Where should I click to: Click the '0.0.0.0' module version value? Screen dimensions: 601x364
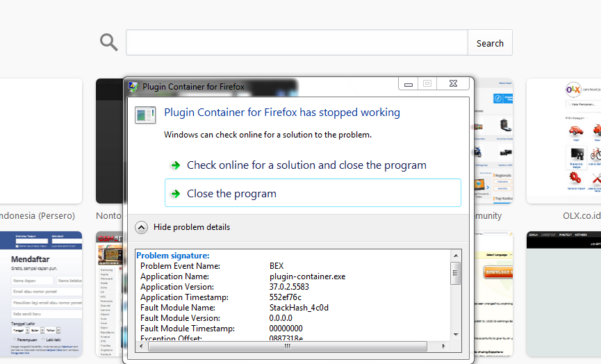coord(281,317)
